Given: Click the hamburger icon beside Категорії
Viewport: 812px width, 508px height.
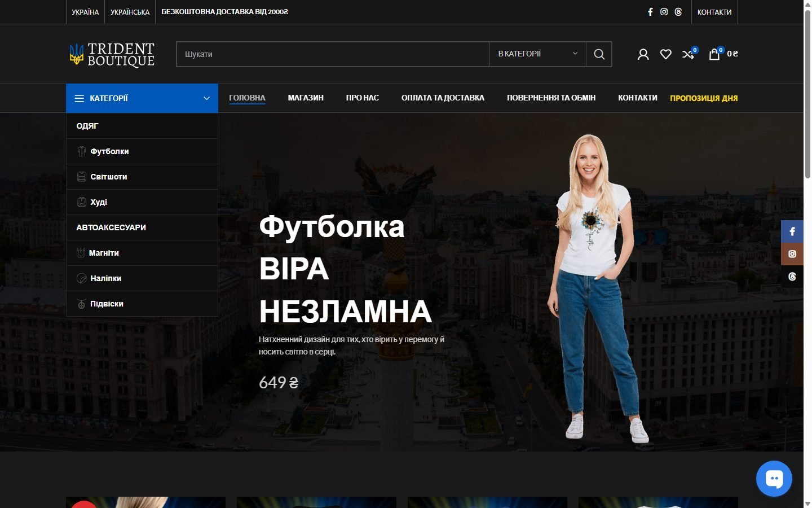Looking at the screenshot, I should coord(80,98).
